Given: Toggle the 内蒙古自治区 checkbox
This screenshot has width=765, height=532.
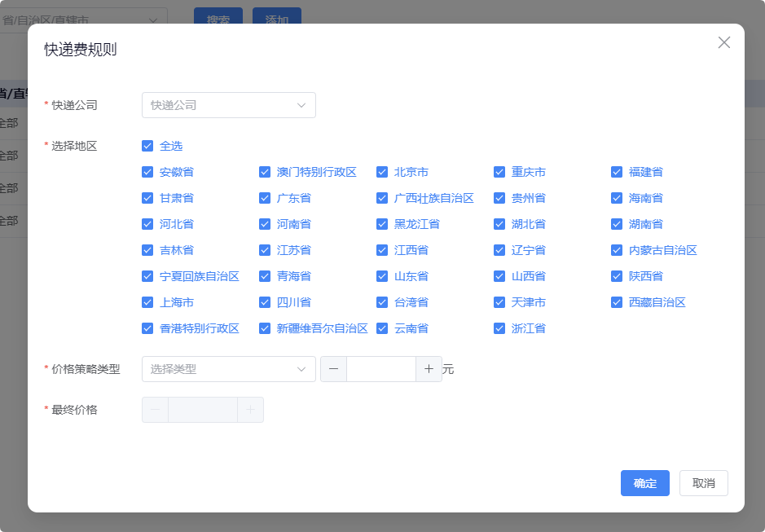Looking at the screenshot, I should (617, 250).
